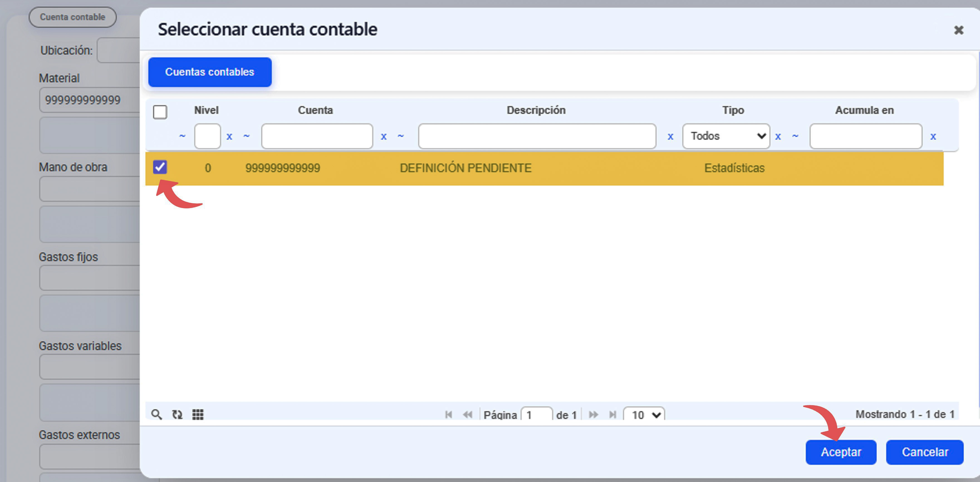Sort by Descripción column header
The height and width of the screenshot is (482, 980).
coord(536,110)
